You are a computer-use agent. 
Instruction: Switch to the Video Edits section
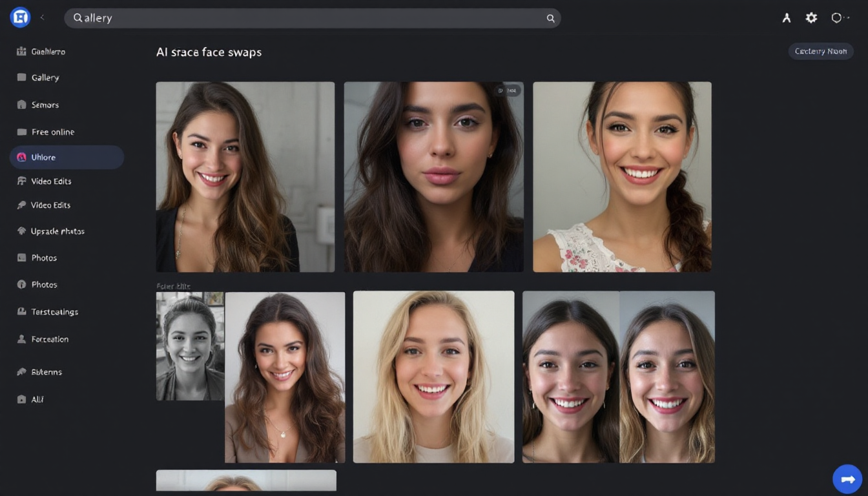(x=52, y=205)
